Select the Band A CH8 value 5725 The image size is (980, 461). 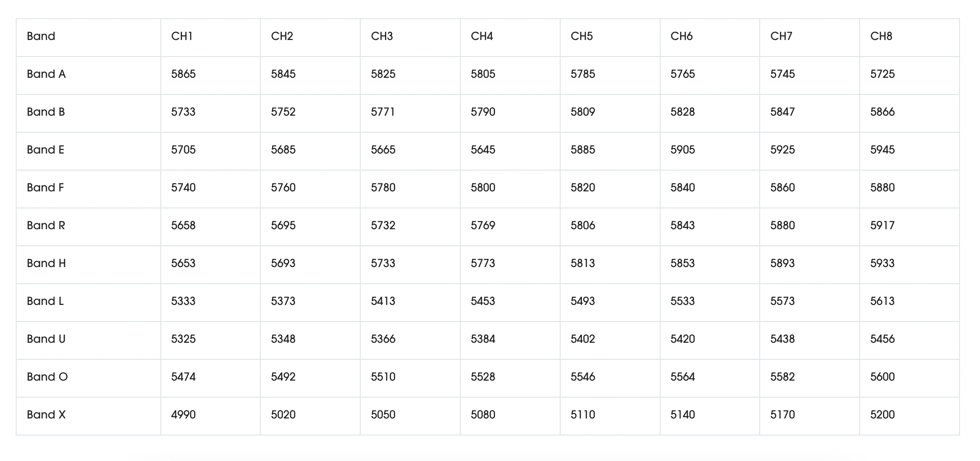882,74
